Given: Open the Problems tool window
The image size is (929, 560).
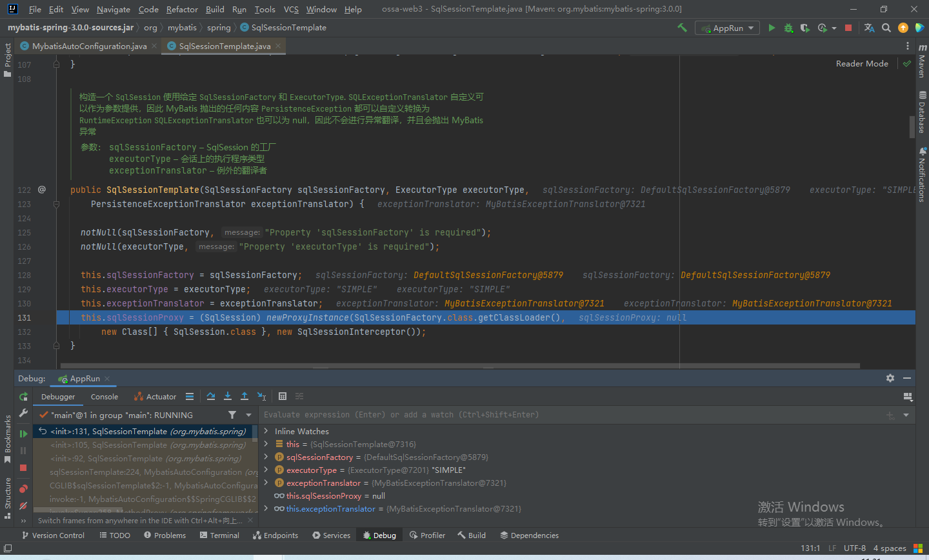Looking at the screenshot, I should (x=165, y=535).
